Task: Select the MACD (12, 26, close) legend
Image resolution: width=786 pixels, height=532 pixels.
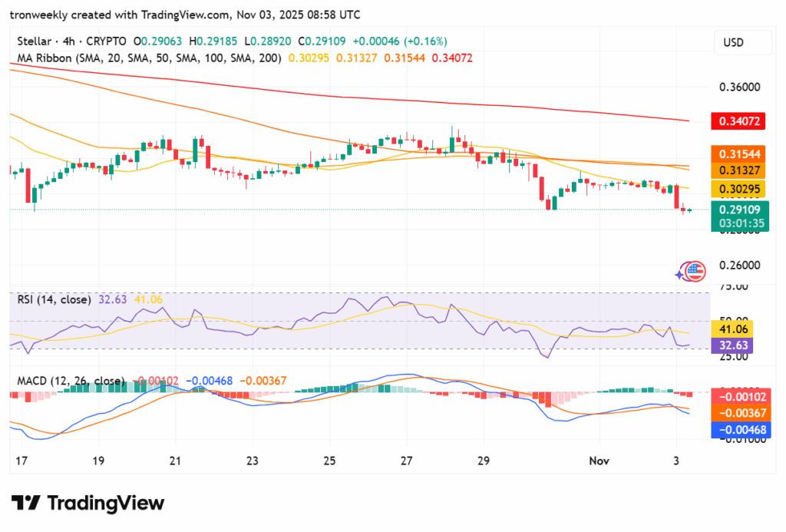Action: pyautogui.click(x=71, y=381)
